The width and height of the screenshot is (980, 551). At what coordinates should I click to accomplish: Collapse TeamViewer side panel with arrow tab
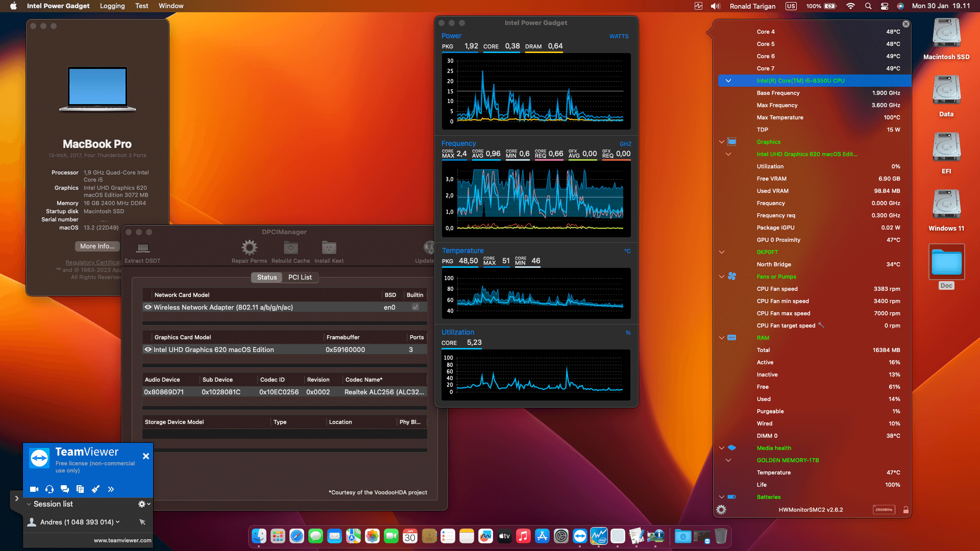point(16,498)
